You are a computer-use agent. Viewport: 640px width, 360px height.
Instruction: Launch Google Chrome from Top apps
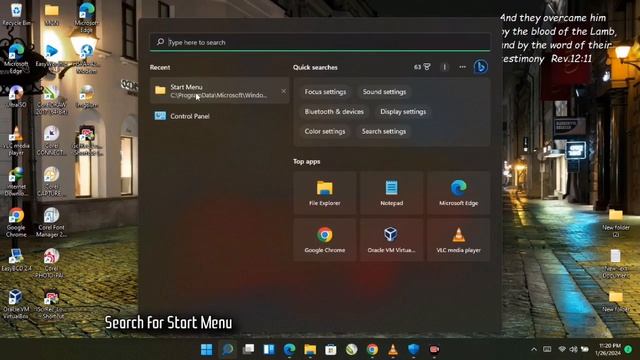pyautogui.click(x=325, y=240)
